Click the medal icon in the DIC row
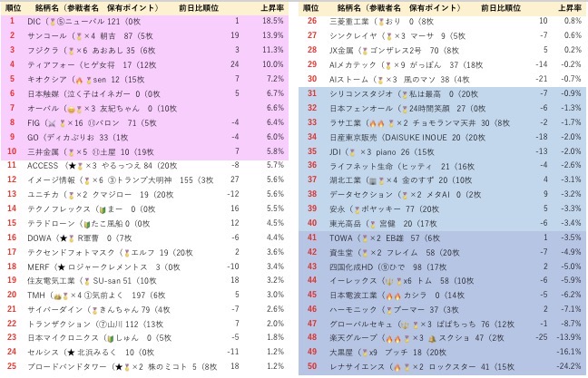 tap(53, 22)
